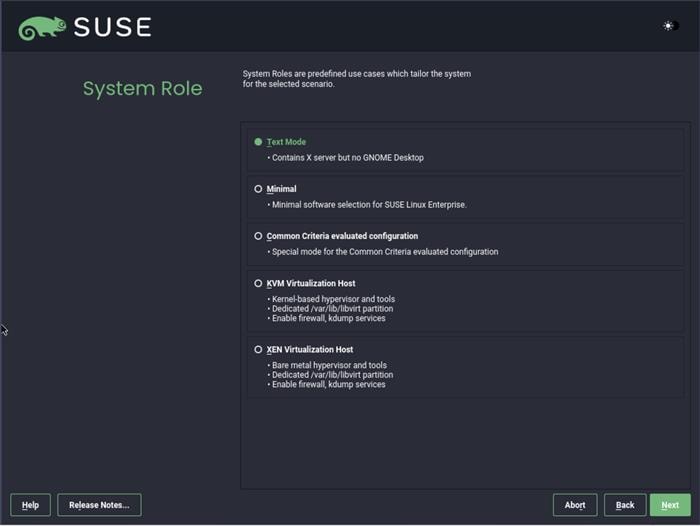Click the SUSE chameleon logo

[x=42, y=28]
